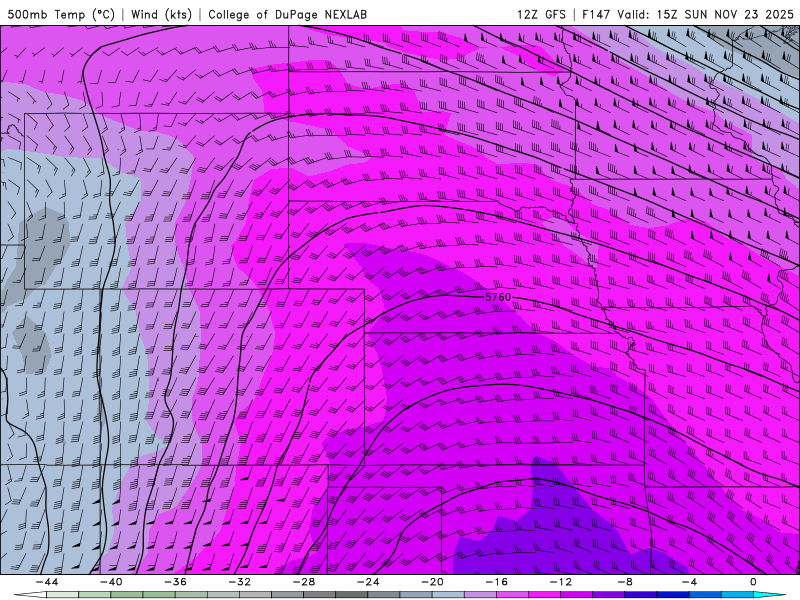Viewport: 800px width, 600px height.
Task: Click the 'F147' forecast hour text
Action: coord(596,14)
